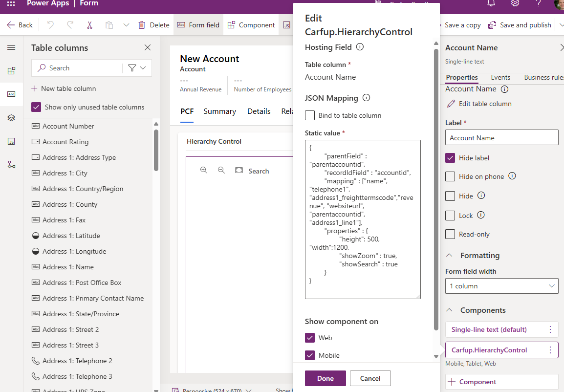Open Form field width dropdown
The width and height of the screenshot is (564, 392).
[502, 286]
